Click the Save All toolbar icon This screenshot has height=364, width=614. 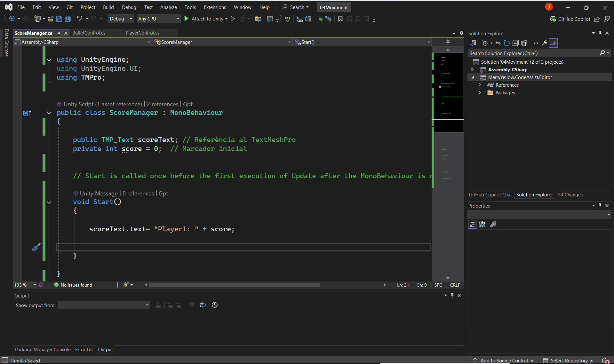pyautogui.click(x=68, y=19)
